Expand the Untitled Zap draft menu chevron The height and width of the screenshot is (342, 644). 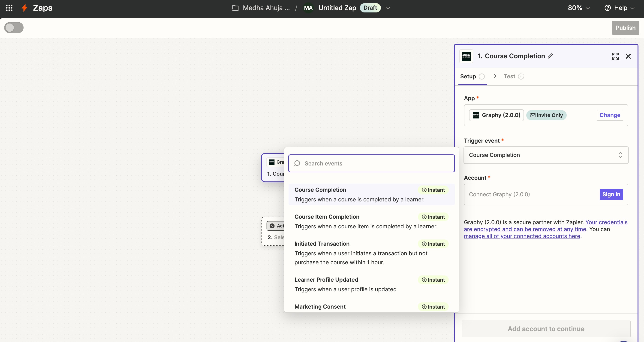click(x=388, y=8)
